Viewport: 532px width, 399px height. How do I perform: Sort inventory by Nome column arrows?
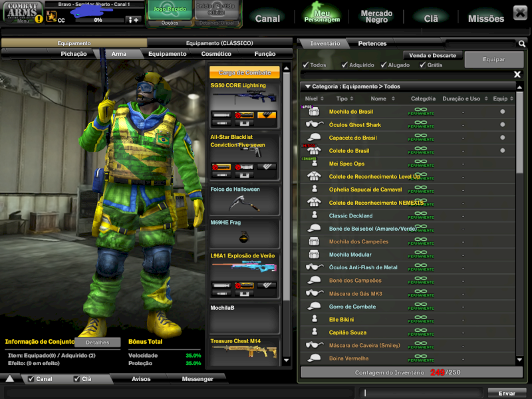393,98
